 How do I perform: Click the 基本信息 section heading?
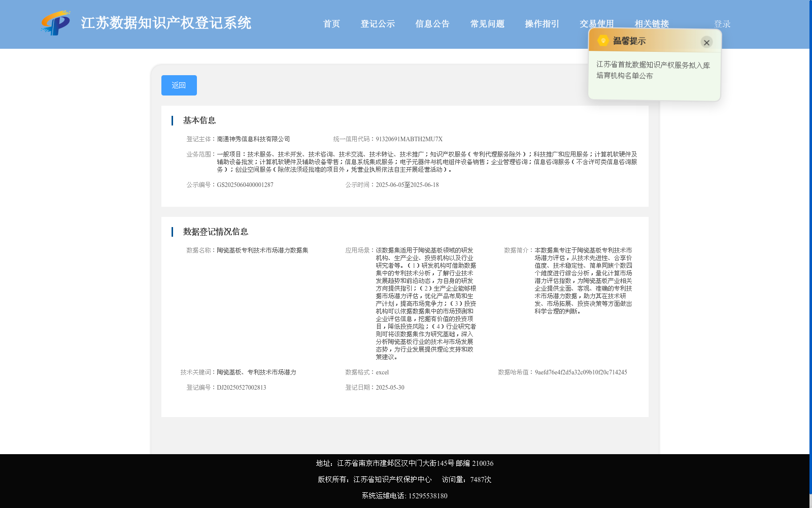click(199, 120)
